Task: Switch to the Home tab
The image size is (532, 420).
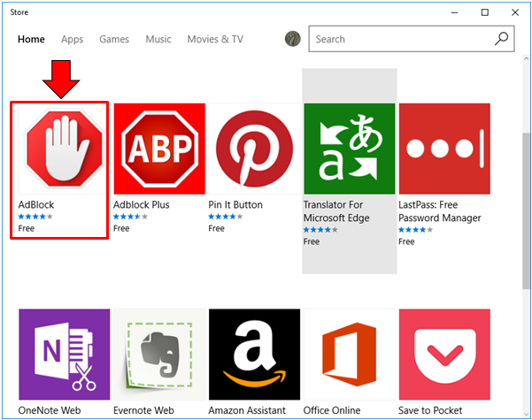Action: pyautogui.click(x=31, y=40)
